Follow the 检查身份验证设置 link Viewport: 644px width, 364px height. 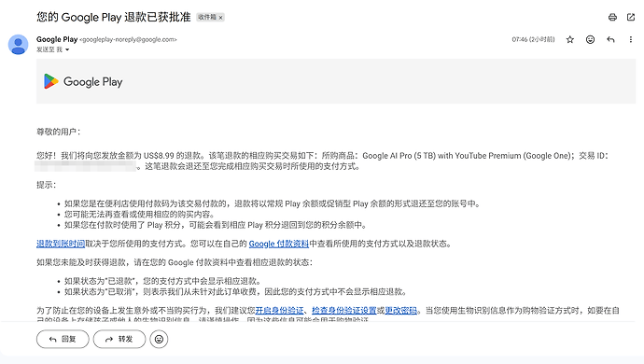[x=344, y=310]
